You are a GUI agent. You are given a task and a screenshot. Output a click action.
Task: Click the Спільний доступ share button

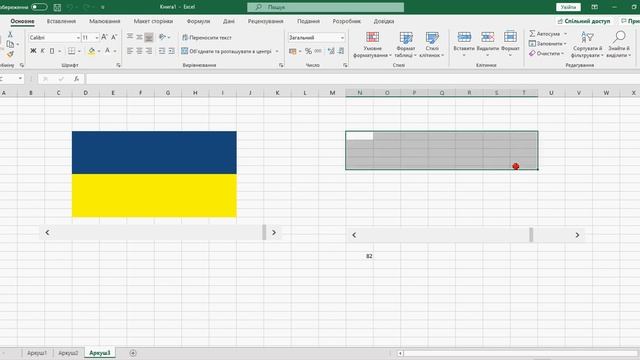584,21
